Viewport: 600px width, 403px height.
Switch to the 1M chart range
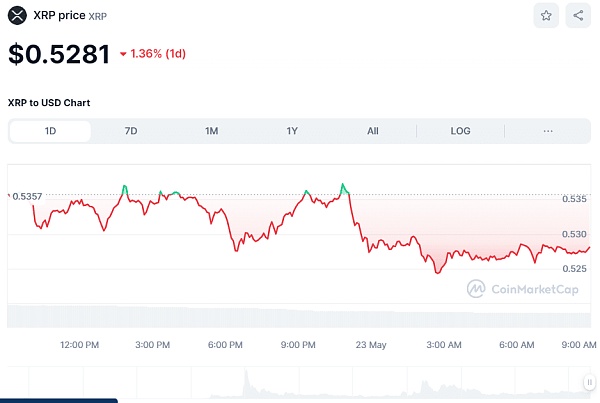pos(212,131)
